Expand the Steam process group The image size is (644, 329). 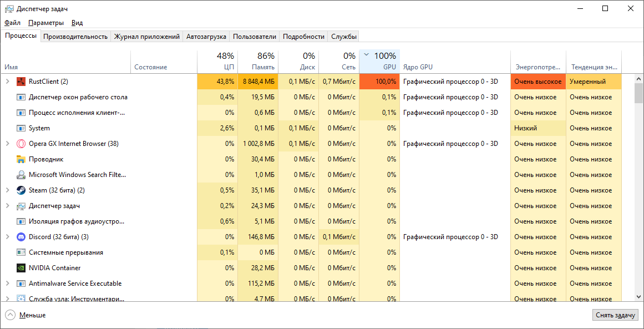pyautogui.click(x=8, y=190)
